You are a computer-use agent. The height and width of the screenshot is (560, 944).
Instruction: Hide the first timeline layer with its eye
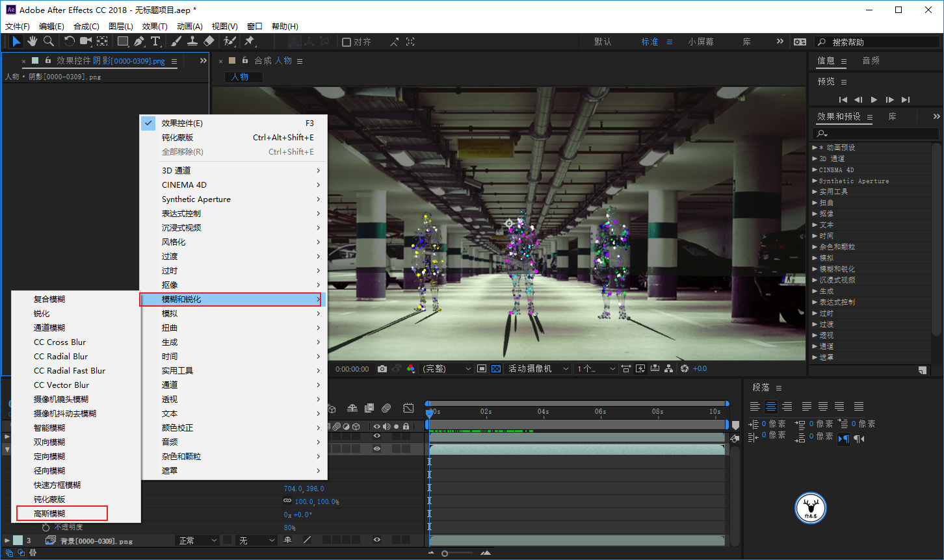point(376,437)
